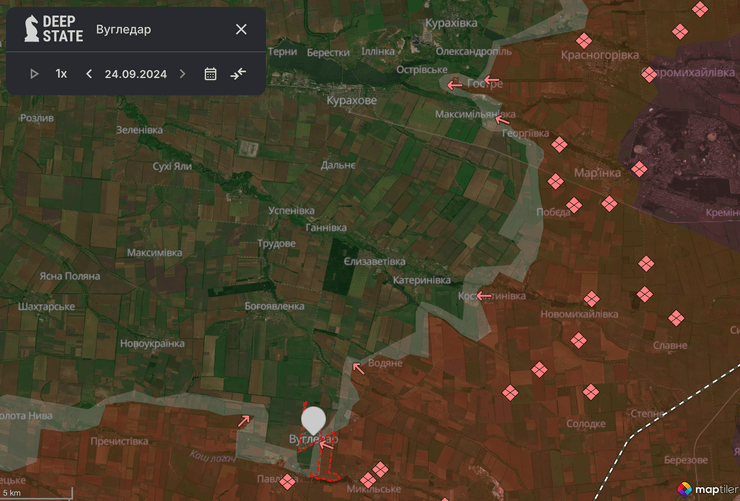Click the attack arrow near Костянтинівка
This screenshot has width=740, height=501.
click(x=484, y=295)
